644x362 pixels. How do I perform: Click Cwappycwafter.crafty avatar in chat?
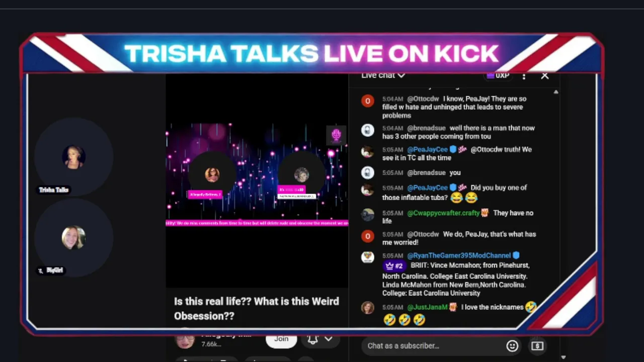(368, 215)
